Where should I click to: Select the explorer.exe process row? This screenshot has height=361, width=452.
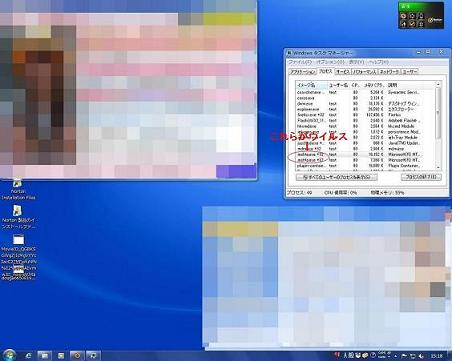(x=365, y=109)
